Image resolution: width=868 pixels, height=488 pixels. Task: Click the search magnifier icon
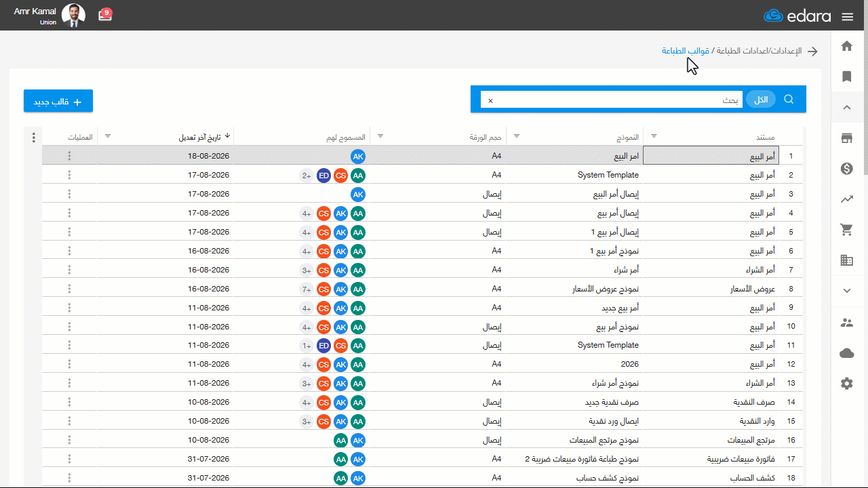pyautogui.click(x=789, y=99)
